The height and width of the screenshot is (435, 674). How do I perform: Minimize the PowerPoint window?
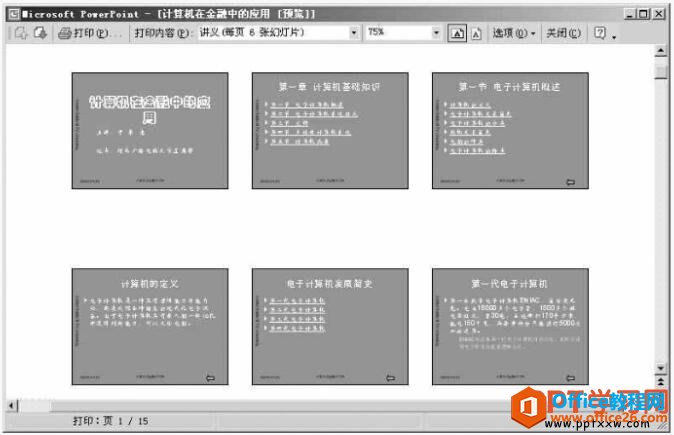tap(630, 14)
